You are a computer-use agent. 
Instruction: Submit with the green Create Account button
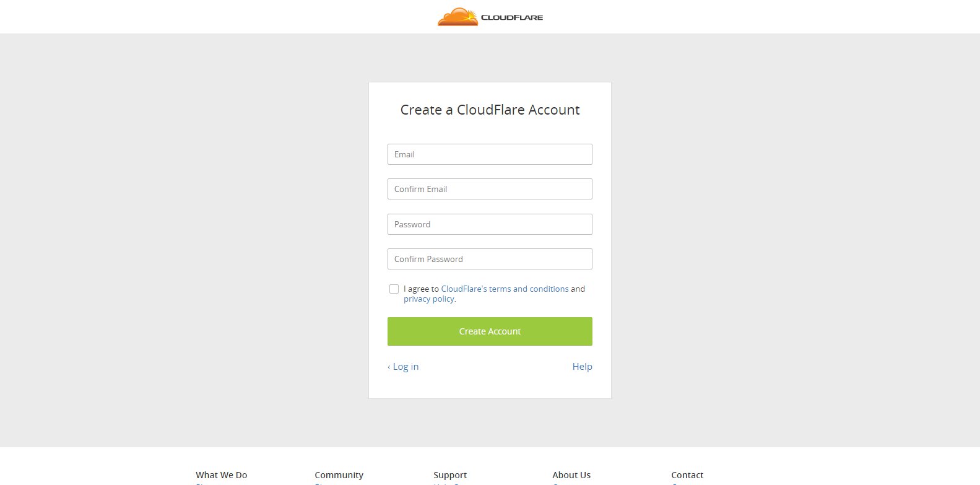[x=490, y=331]
